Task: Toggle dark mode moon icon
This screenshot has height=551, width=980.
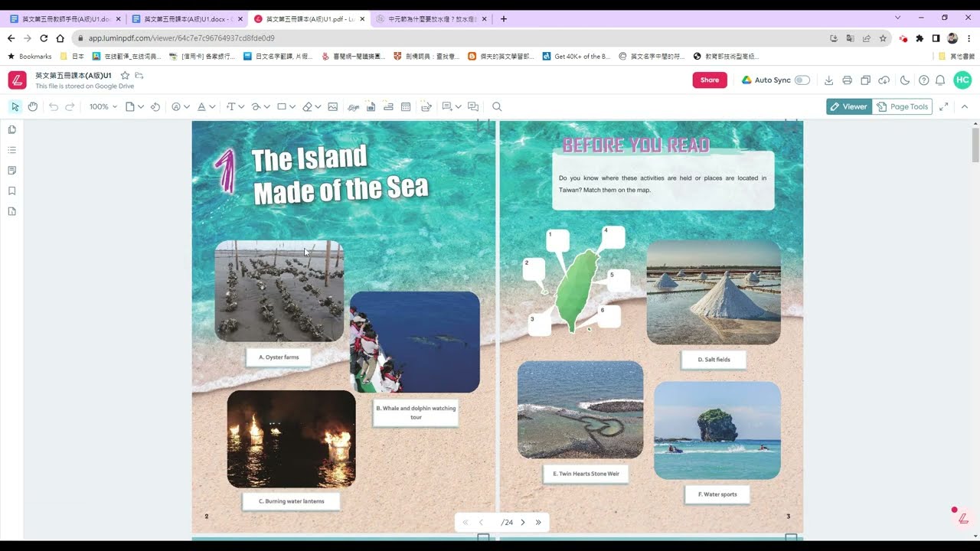Action: tap(905, 80)
